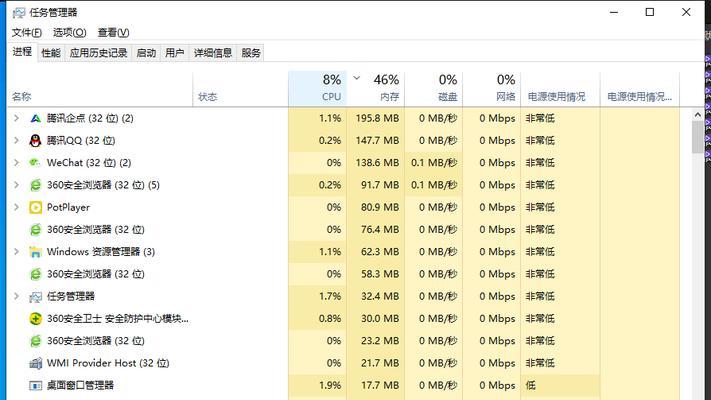The image size is (711, 400).
Task: Select the 桌面窗口管理器 row name
Action: click(x=80, y=385)
